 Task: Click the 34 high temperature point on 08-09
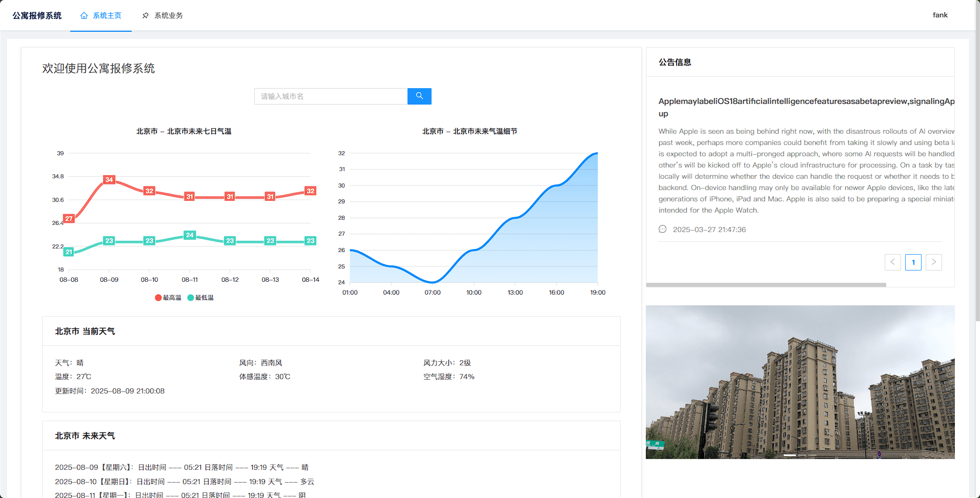coord(109,180)
